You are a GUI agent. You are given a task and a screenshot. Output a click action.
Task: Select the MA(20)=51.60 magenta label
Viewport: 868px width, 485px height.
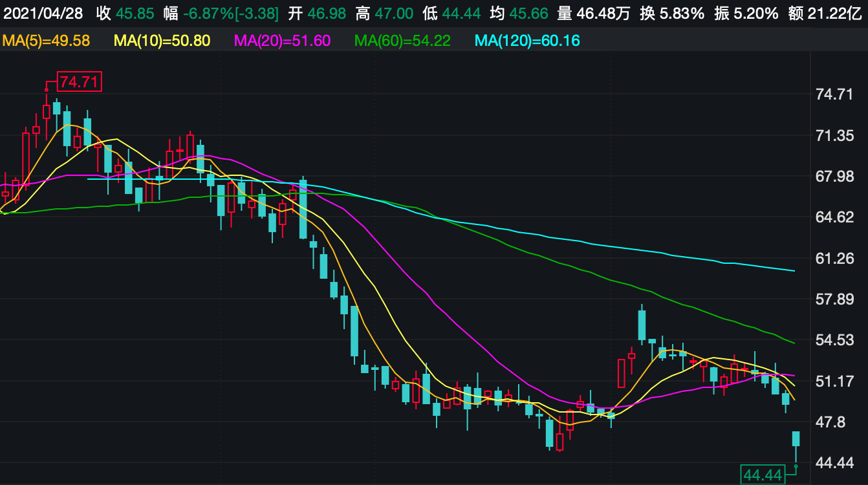pos(282,41)
